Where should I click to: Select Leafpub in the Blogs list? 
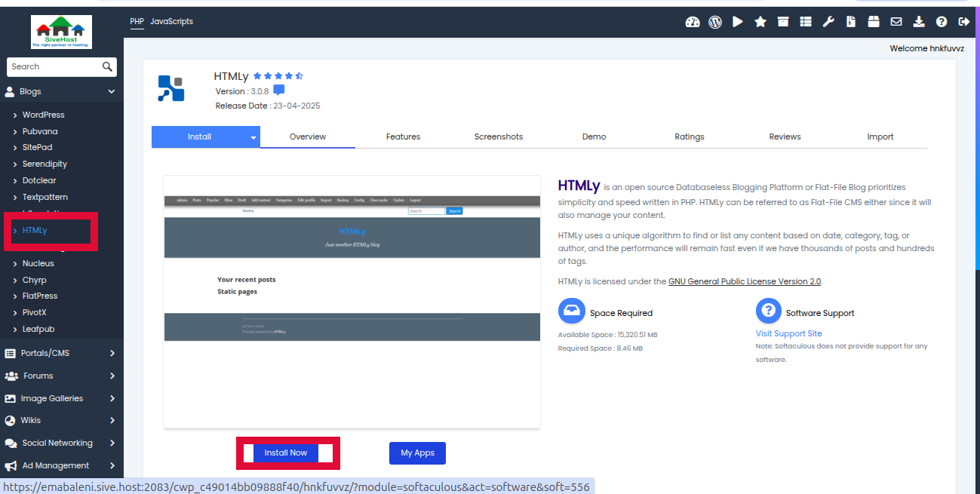(x=38, y=329)
